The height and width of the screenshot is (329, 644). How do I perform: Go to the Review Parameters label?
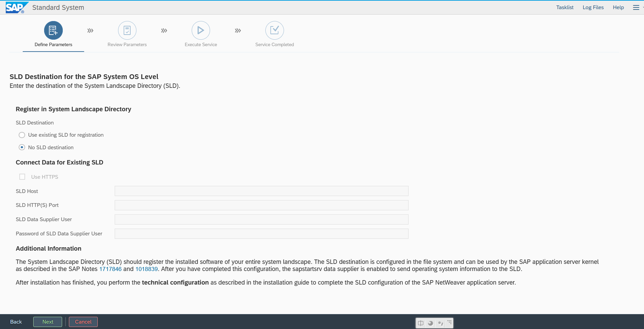coord(127,44)
